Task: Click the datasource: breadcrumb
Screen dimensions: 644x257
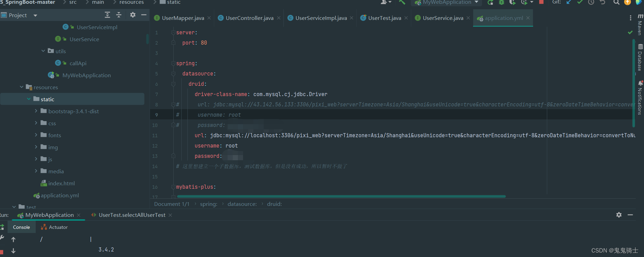Action: 242,204
